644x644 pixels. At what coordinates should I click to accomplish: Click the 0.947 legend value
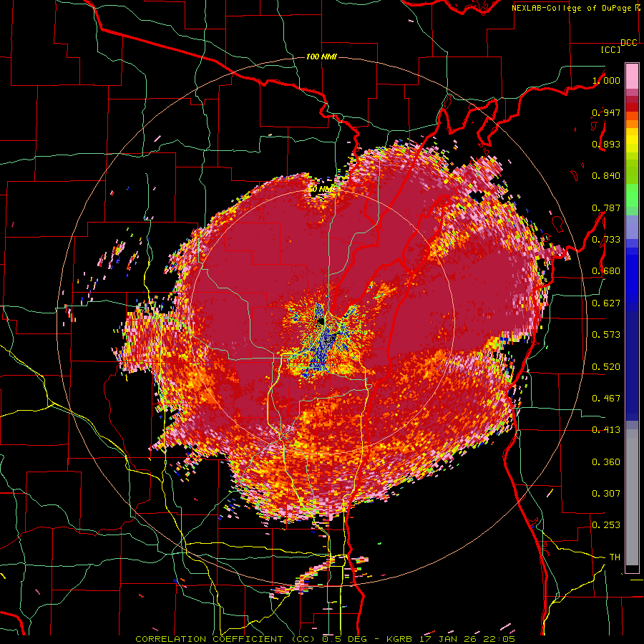(606, 112)
